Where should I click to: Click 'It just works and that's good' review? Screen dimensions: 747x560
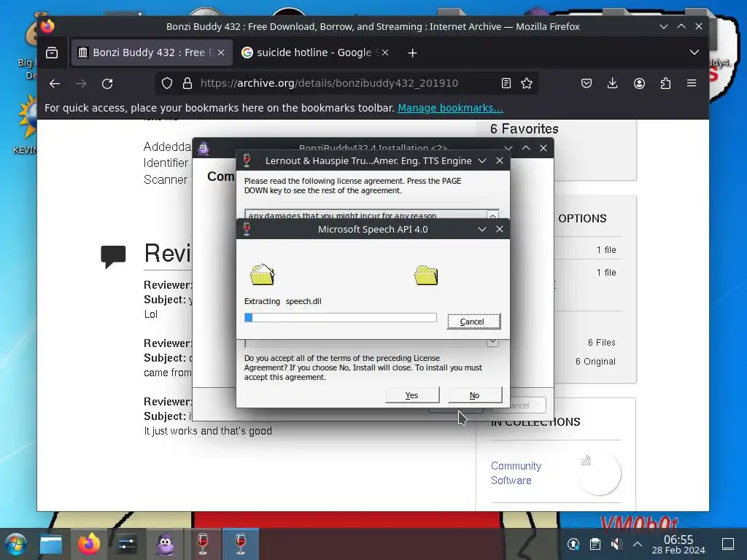coord(208,431)
